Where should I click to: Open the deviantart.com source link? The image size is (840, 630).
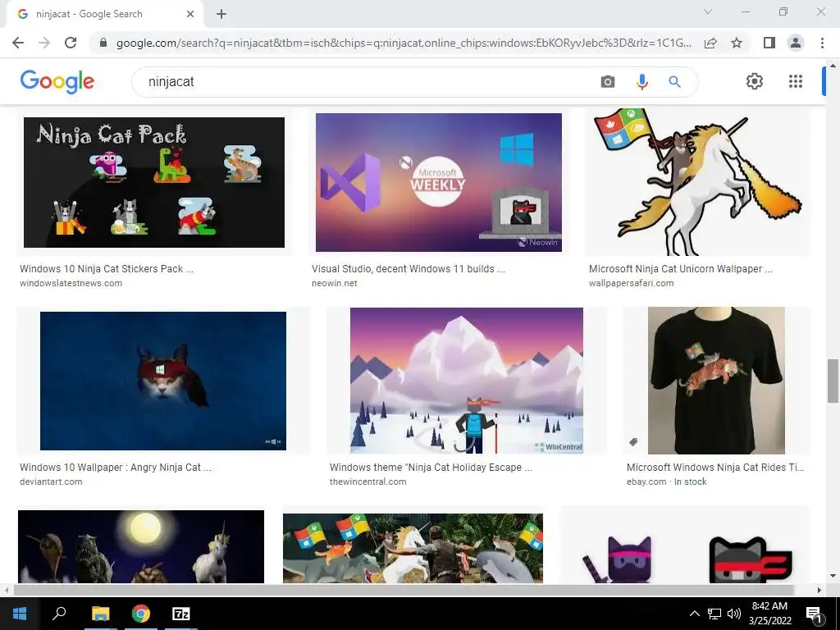[51, 482]
